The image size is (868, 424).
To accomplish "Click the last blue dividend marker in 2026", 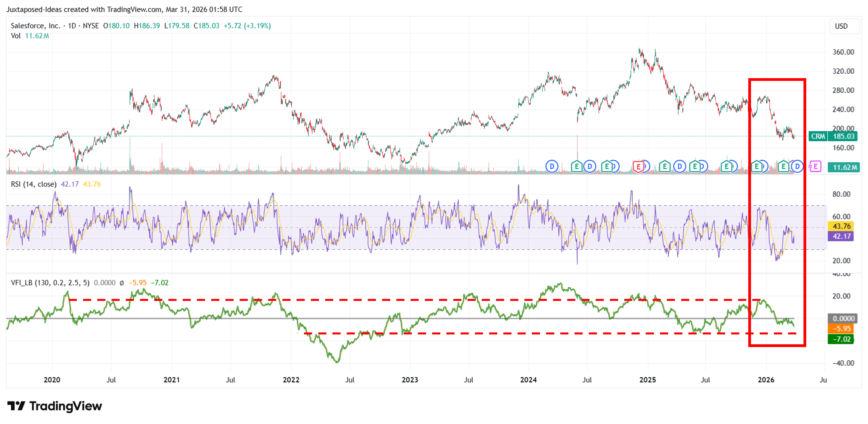I will click(x=797, y=167).
